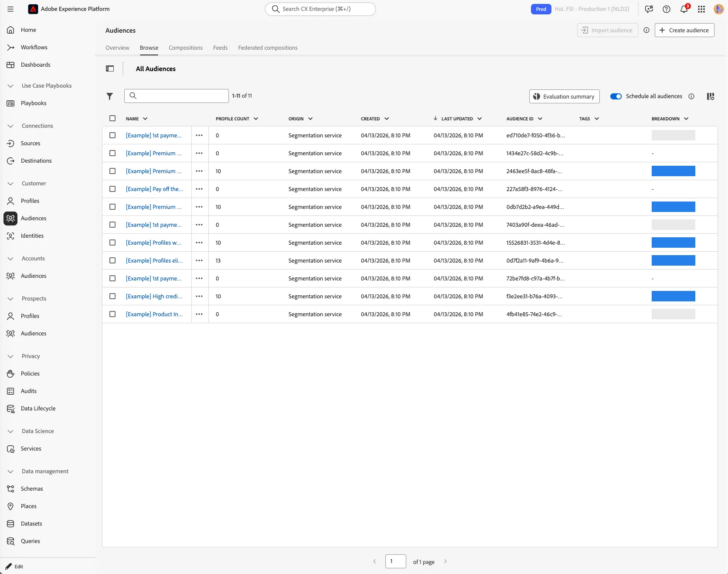The width and height of the screenshot is (728, 574).
Task: Open more actions for Profiles eli... row
Action: [x=199, y=260]
